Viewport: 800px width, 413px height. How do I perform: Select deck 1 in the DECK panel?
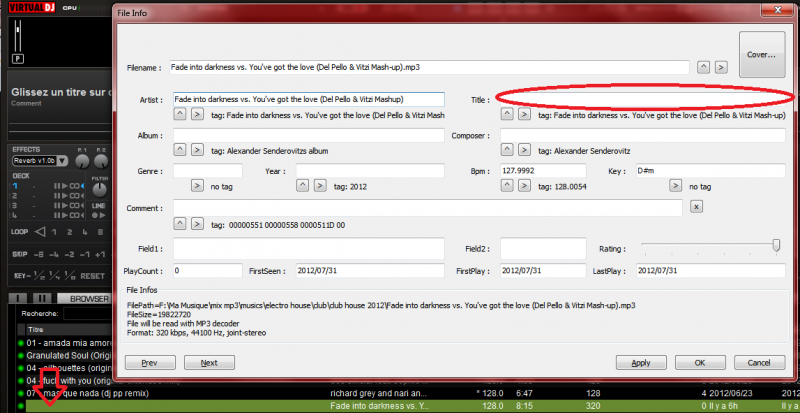(15, 186)
